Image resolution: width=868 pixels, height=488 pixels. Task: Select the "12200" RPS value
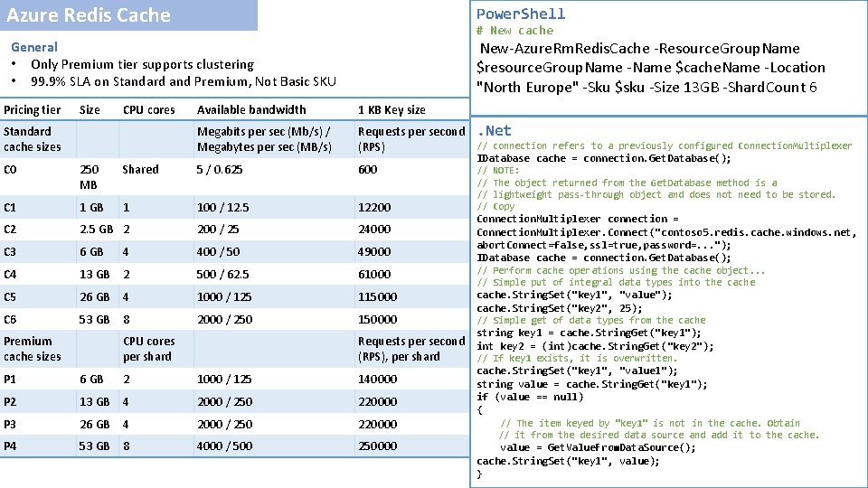(x=374, y=208)
